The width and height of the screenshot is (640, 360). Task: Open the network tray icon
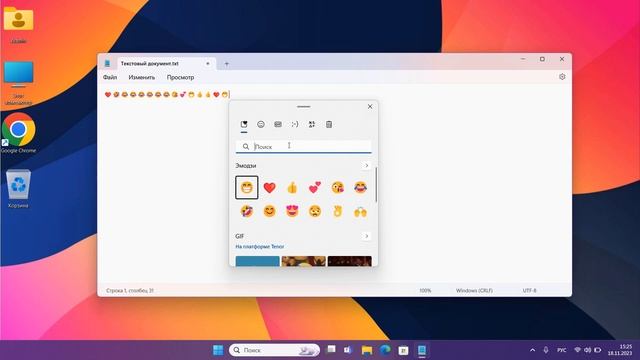tap(577, 350)
